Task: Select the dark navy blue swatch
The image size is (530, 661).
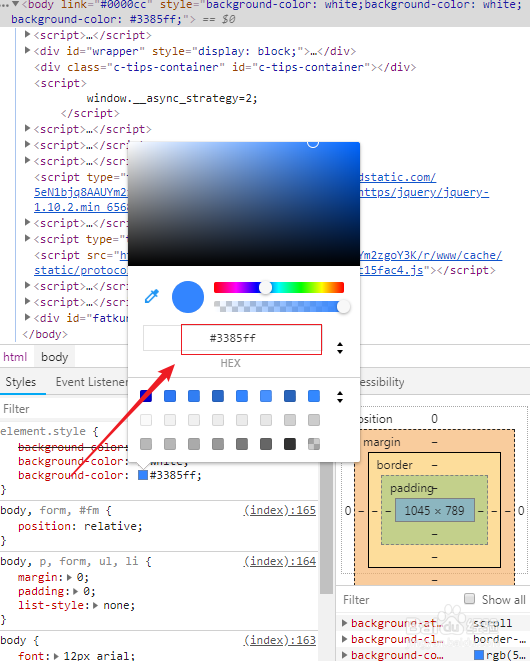Action: point(146,396)
